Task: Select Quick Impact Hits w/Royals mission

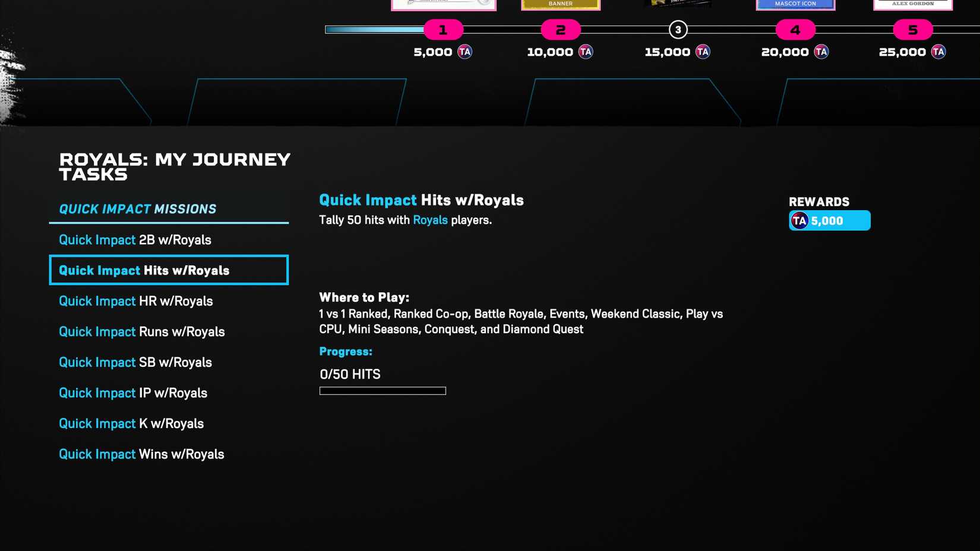Action: point(169,270)
